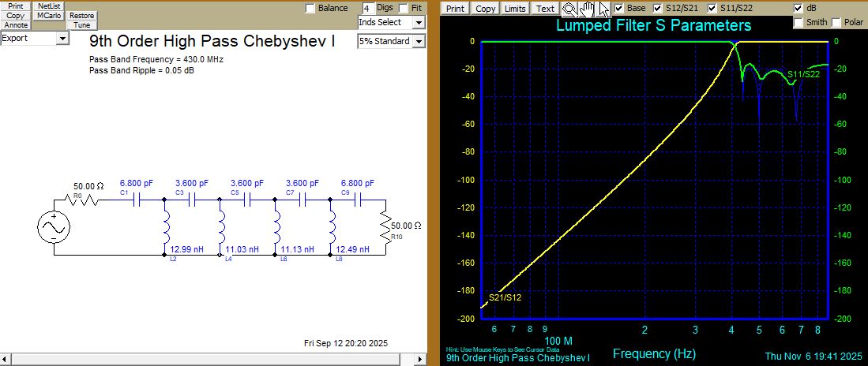Viewport: 868px width, 366px height.
Task: Enable the Smith chart checkbox
Action: (798, 22)
